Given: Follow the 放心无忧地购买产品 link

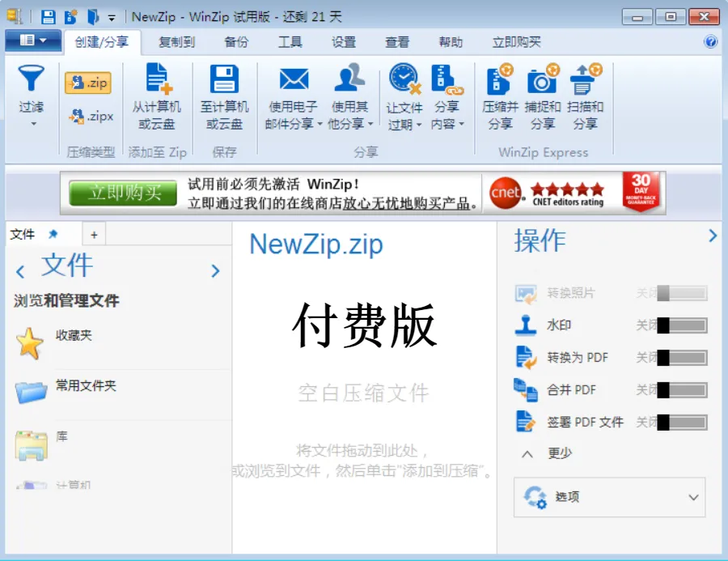Looking at the screenshot, I should 406,203.
